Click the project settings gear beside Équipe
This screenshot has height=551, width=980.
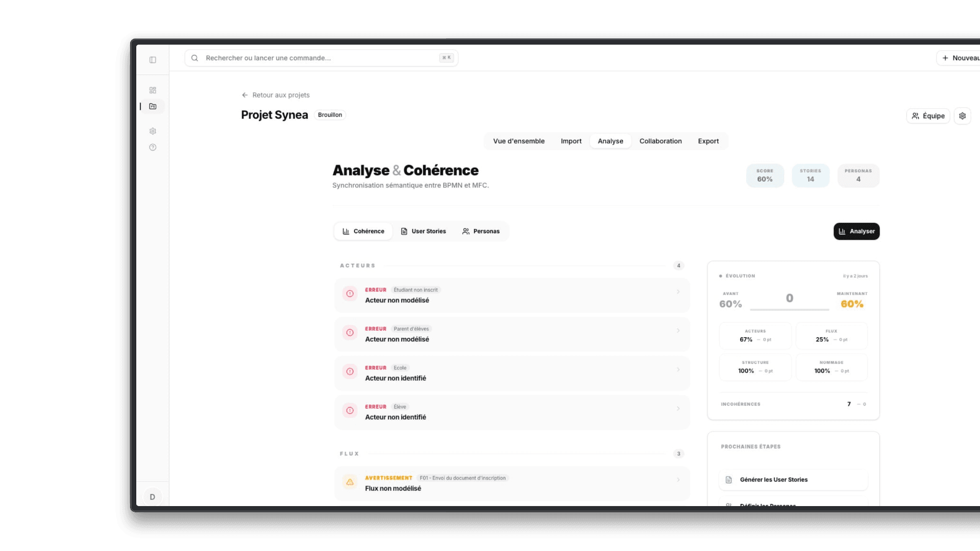tap(962, 116)
